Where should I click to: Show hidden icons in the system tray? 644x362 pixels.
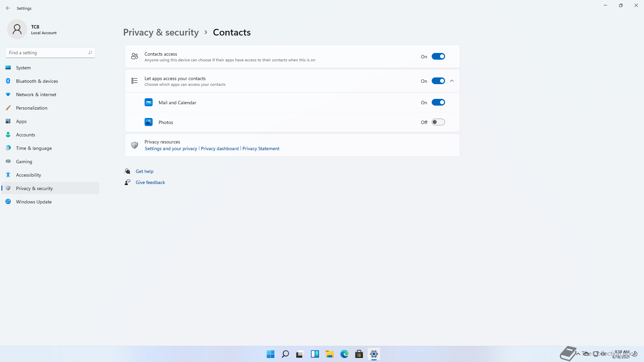point(578,354)
